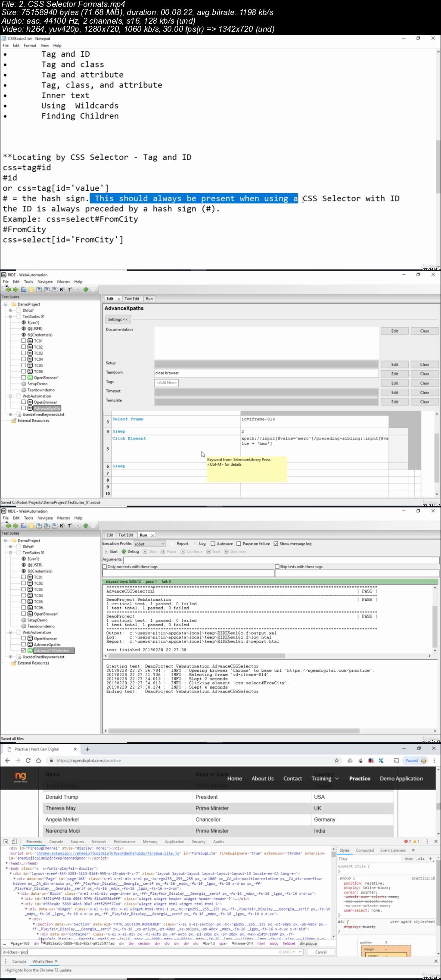Open the Execution Profile robot dropdown

pos(149,544)
